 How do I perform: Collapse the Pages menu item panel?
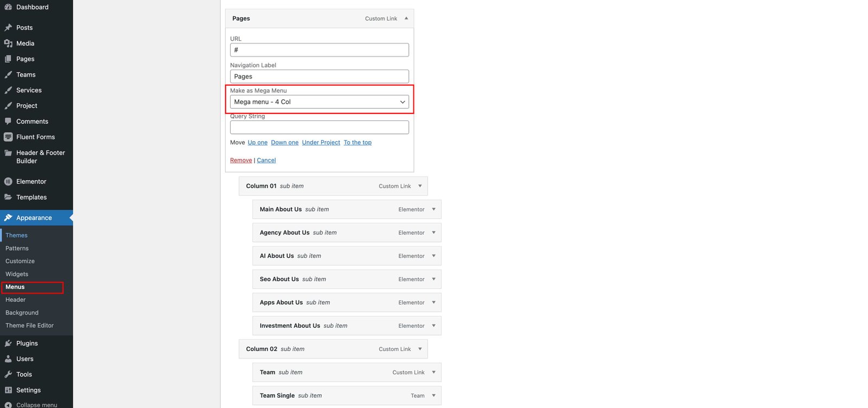click(x=406, y=18)
